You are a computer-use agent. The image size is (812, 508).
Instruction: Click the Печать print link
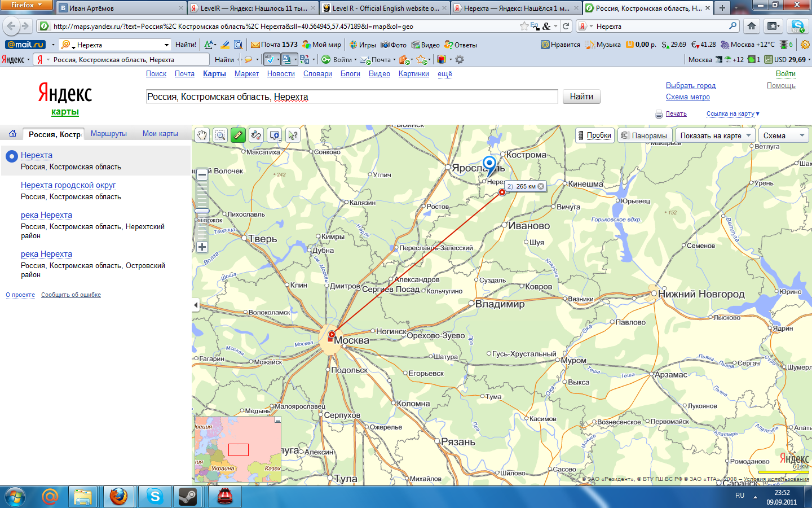coord(676,114)
